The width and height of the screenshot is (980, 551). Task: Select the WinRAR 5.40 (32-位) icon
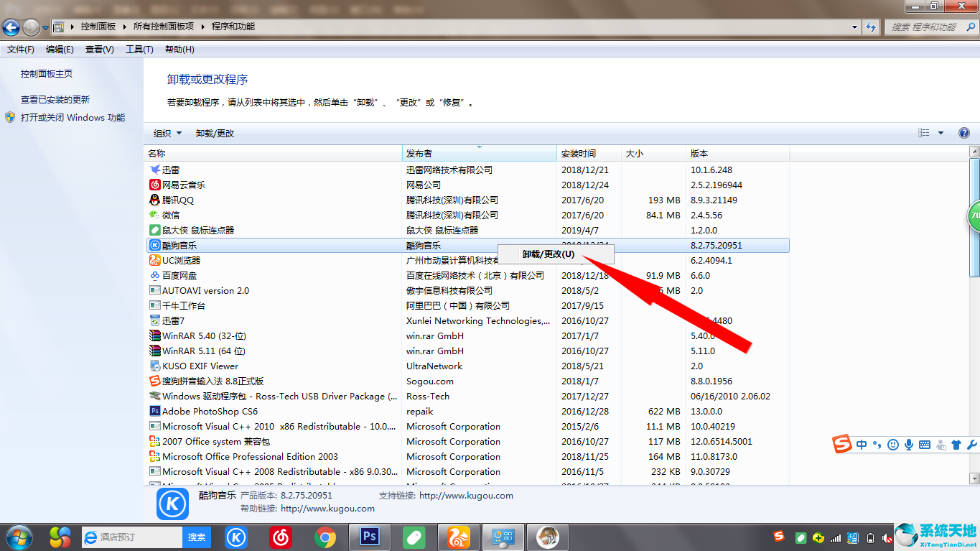point(154,335)
